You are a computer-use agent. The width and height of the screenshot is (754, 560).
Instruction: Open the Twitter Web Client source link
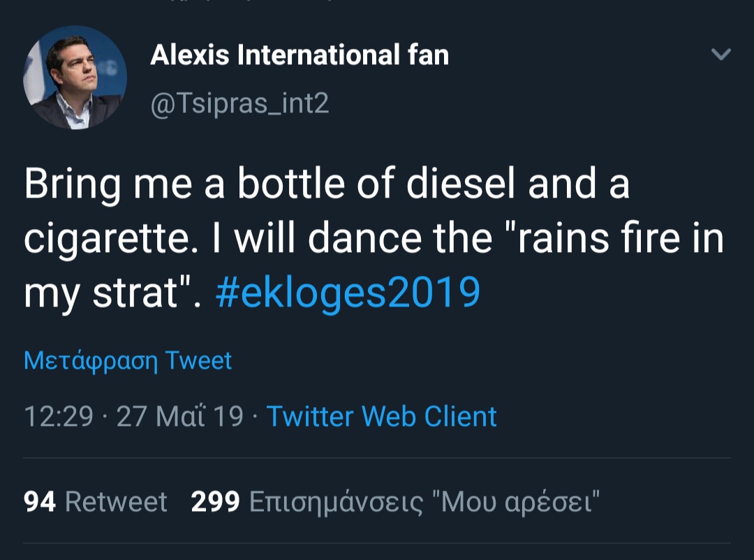[381, 416]
